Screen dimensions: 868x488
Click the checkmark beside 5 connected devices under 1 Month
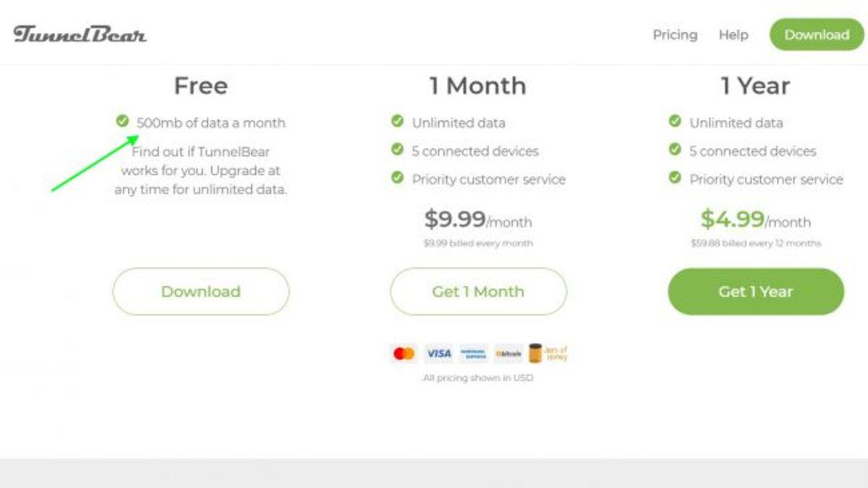[x=396, y=151]
